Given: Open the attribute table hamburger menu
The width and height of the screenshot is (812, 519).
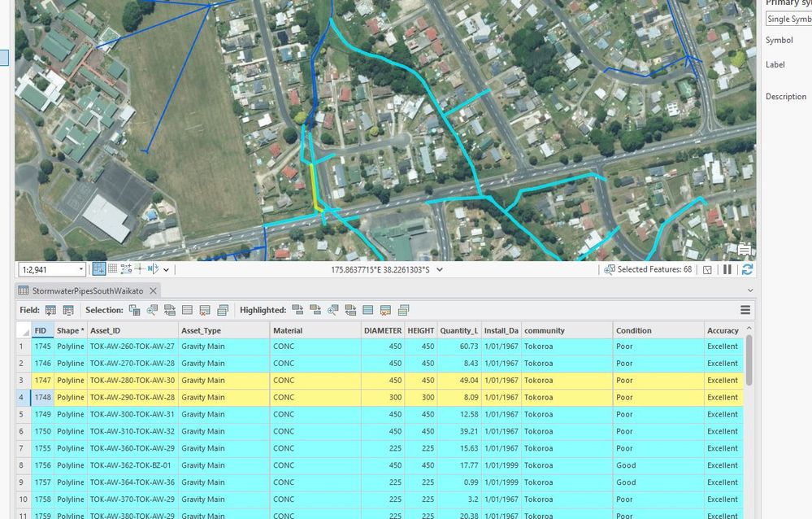Looking at the screenshot, I should tap(745, 310).
